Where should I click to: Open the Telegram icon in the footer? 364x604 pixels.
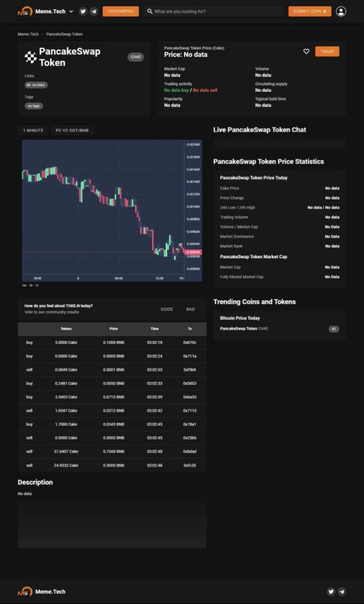pyautogui.click(x=342, y=592)
